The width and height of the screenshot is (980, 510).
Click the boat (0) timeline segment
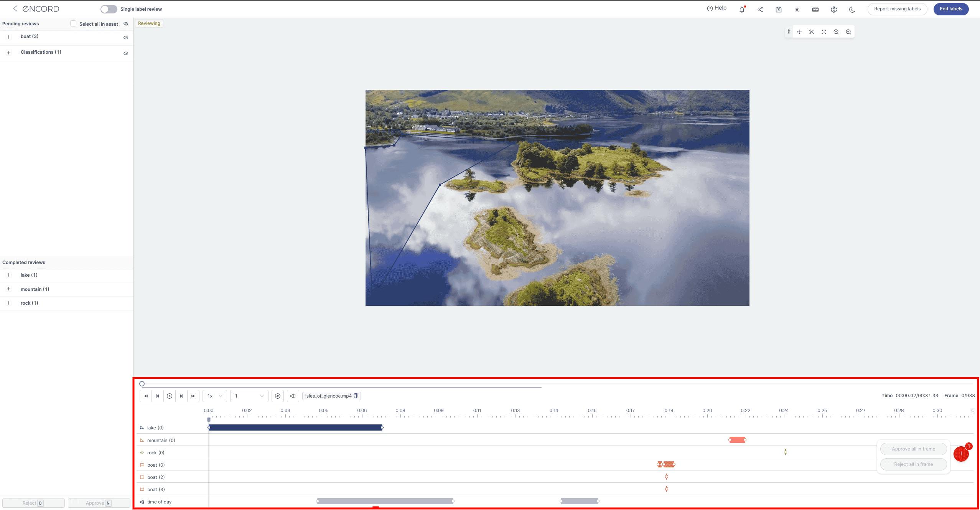(x=666, y=464)
